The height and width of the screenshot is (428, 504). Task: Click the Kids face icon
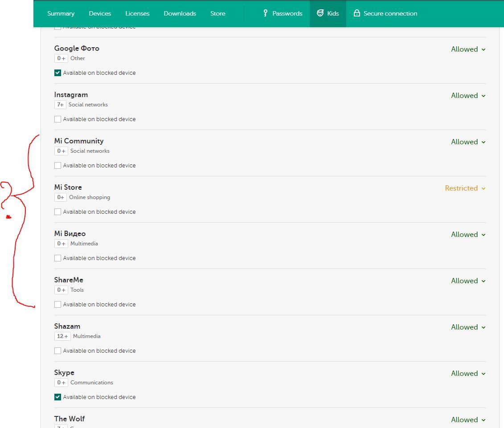[x=320, y=13]
